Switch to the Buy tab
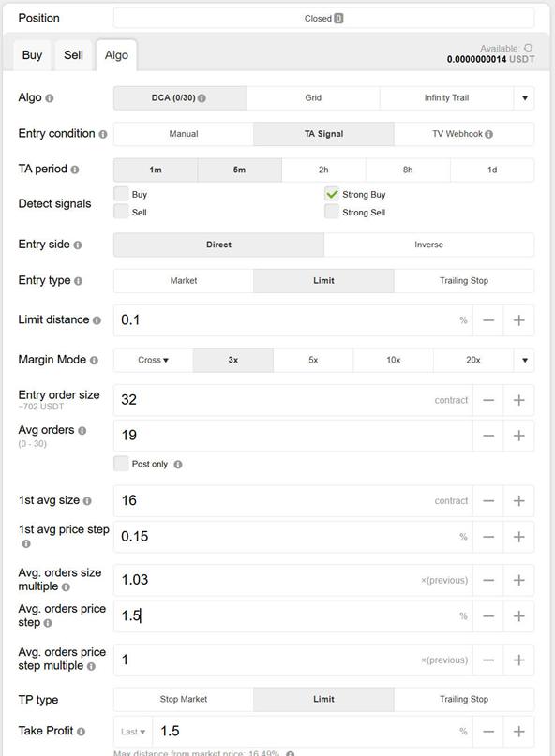Image resolution: width=555 pixels, height=756 pixels. 32,55
